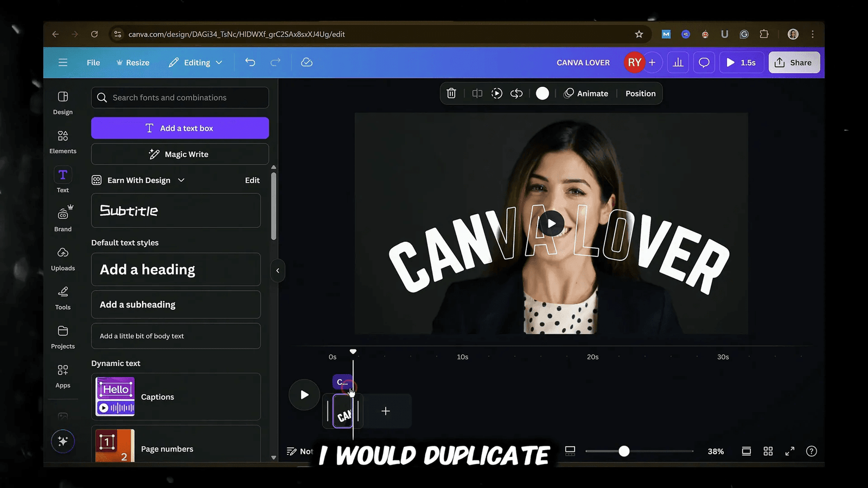The image size is (868, 488).
Task: Open the main hamburger menu
Action: point(63,62)
